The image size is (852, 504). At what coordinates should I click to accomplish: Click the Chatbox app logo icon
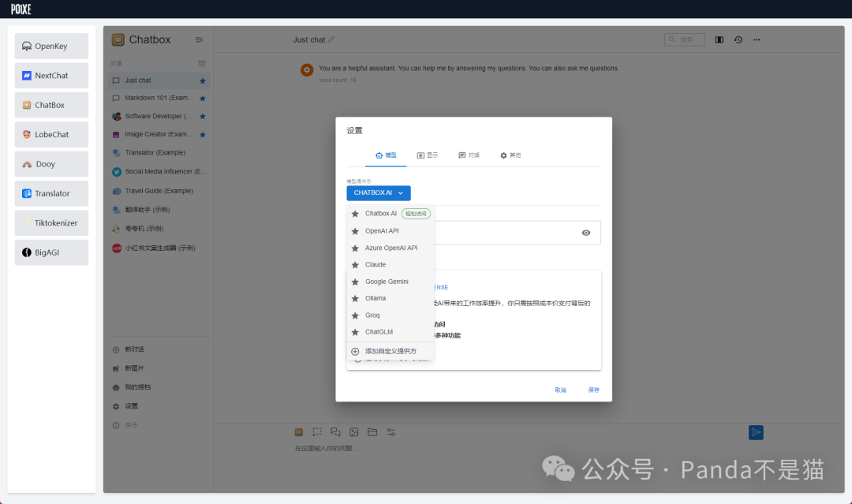(x=118, y=39)
